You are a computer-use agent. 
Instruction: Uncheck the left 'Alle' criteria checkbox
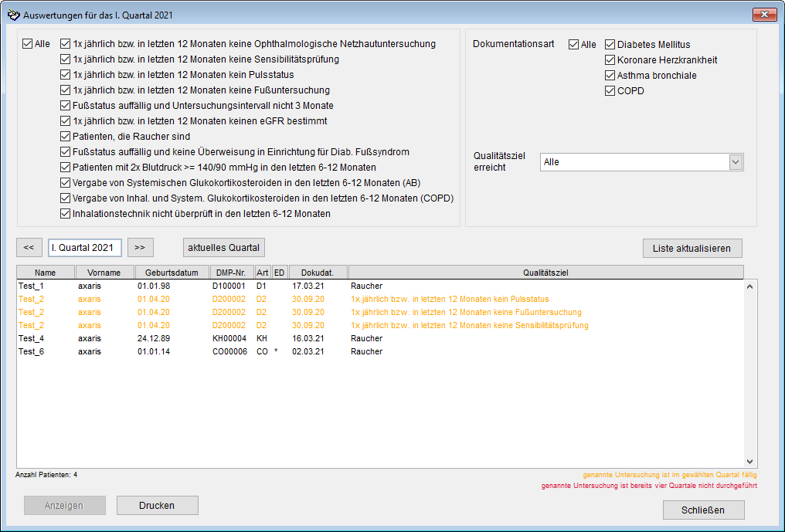pyautogui.click(x=28, y=44)
